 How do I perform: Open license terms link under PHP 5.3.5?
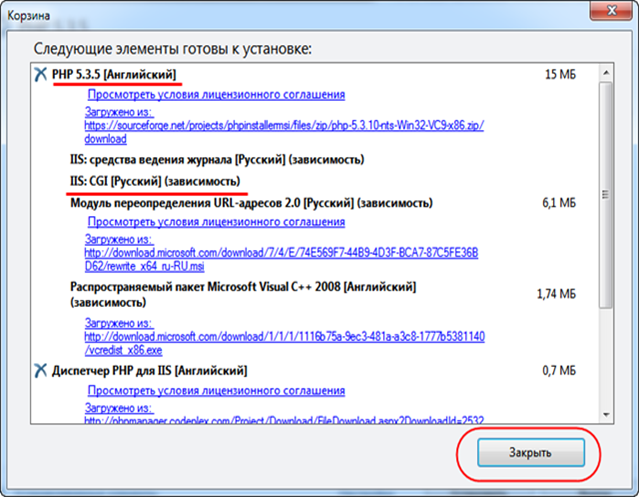[x=216, y=95]
